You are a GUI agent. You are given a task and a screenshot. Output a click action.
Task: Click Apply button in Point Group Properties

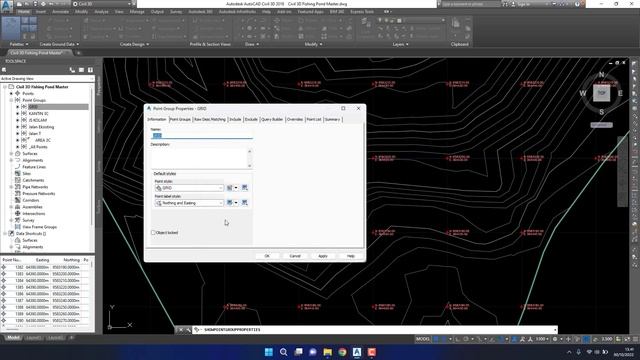[323, 256]
